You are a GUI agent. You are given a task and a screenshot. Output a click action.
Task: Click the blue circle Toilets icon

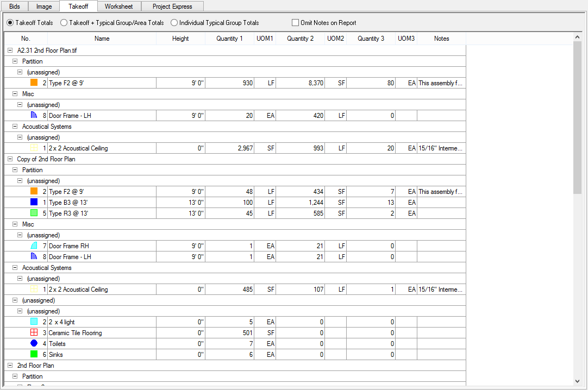(x=34, y=343)
